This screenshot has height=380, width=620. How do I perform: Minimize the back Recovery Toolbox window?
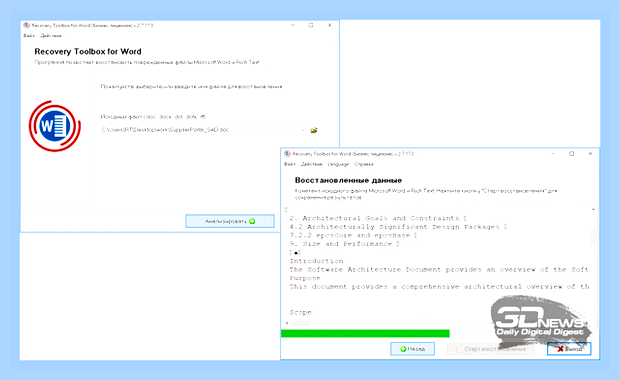click(293, 25)
